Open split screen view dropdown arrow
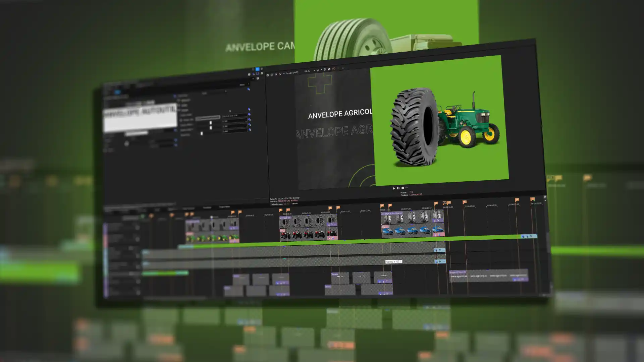644x362 pixels. [x=284, y=73]
